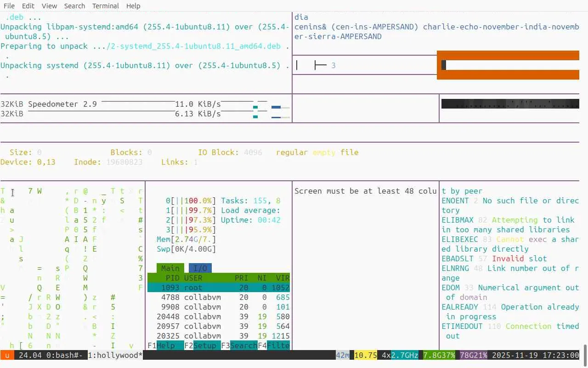Click F1 Help in htop footer
588x368 pixels.
(161, 345)
